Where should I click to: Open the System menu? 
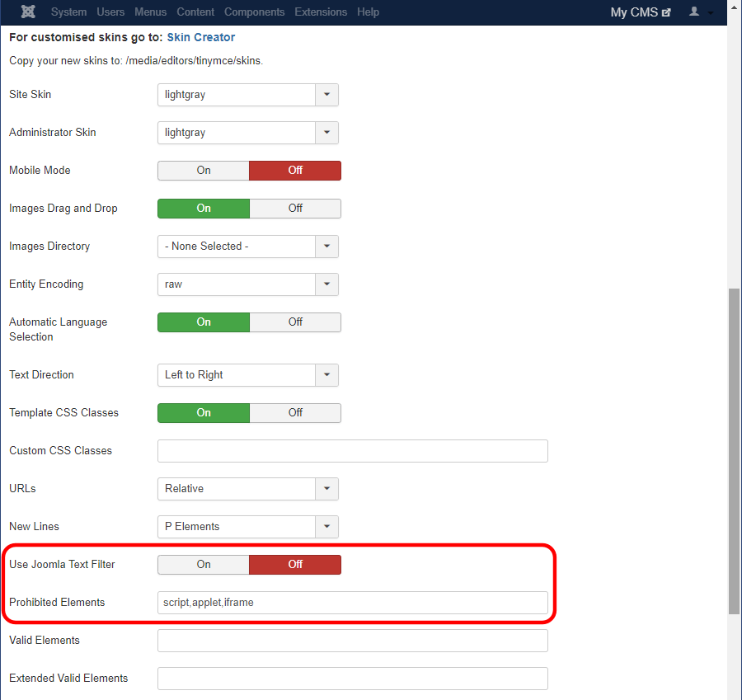68,12
